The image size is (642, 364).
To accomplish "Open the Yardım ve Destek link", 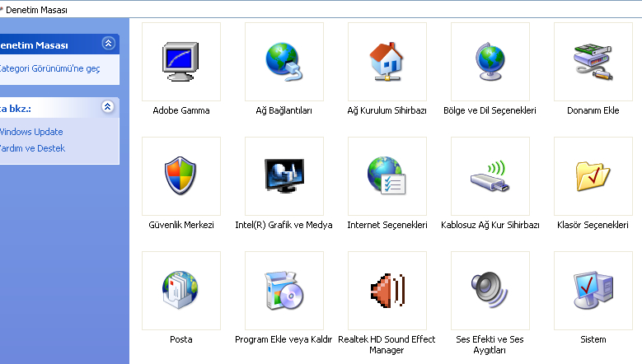I will [x=32, y=148].
